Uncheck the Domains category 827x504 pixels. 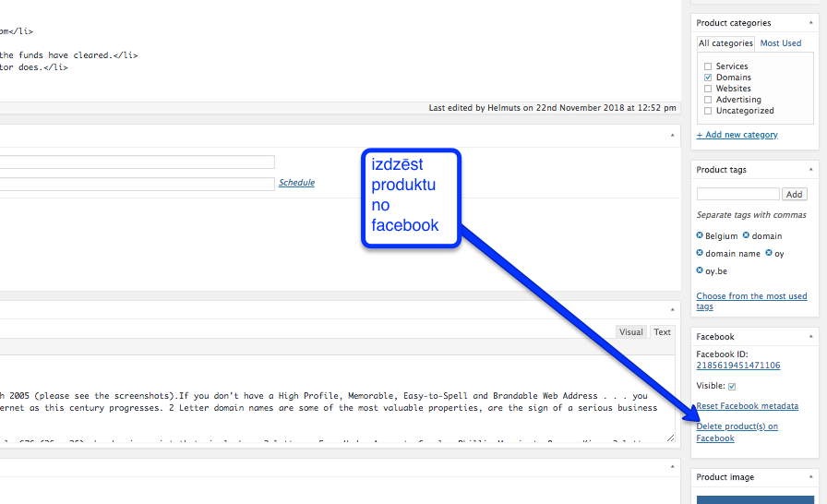[x=708, y=78]
